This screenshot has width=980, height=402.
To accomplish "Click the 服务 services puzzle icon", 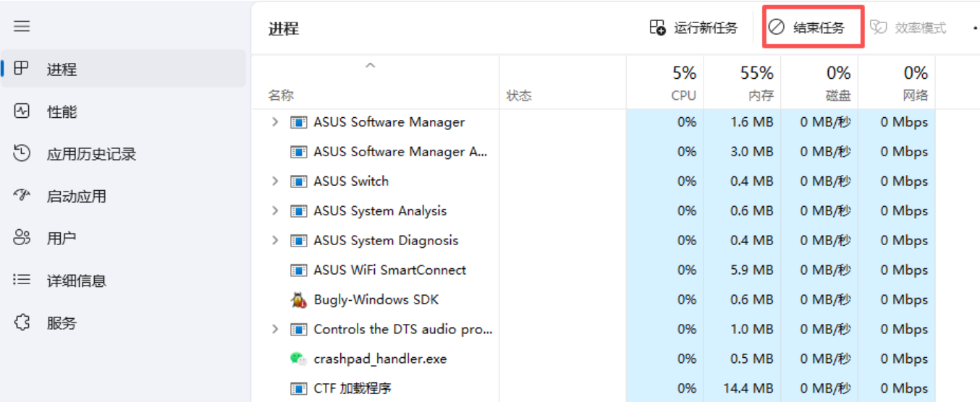I will click(22, 322).
